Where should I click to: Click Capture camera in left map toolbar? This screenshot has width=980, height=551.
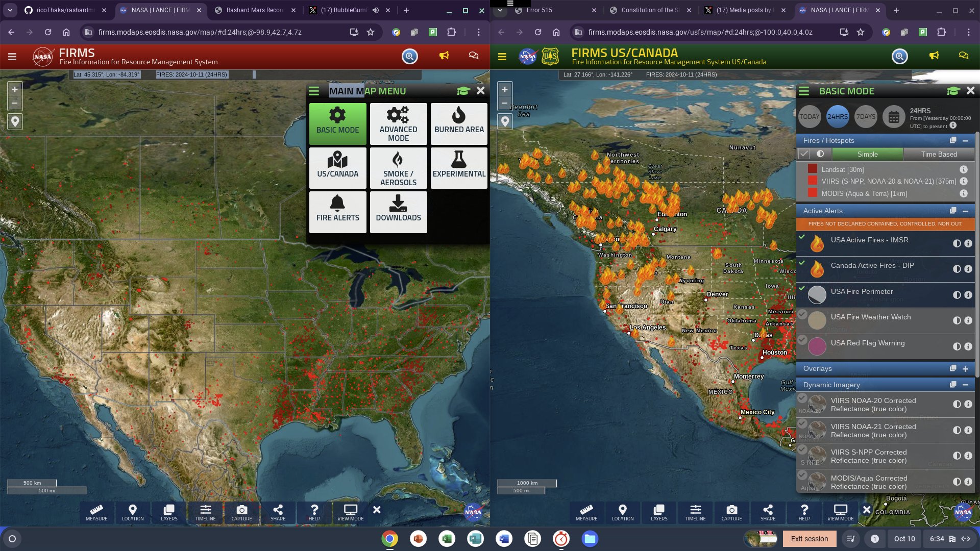241,512
